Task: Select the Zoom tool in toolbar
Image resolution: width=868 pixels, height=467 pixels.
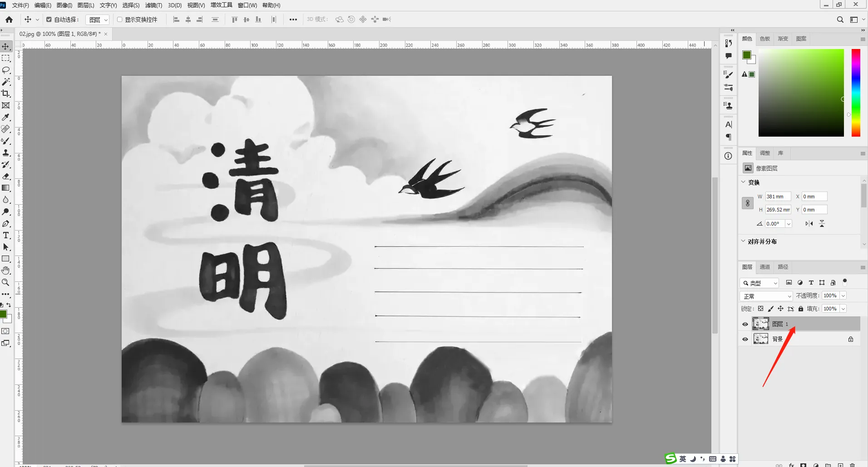Action: tap(6, 282)
